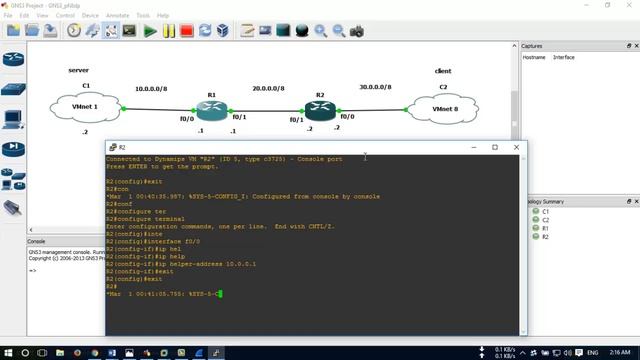This screenshot has width=640, height=360.
Task: Zoom out with the magnifier minus icon
Action: [x=339, y=31]
